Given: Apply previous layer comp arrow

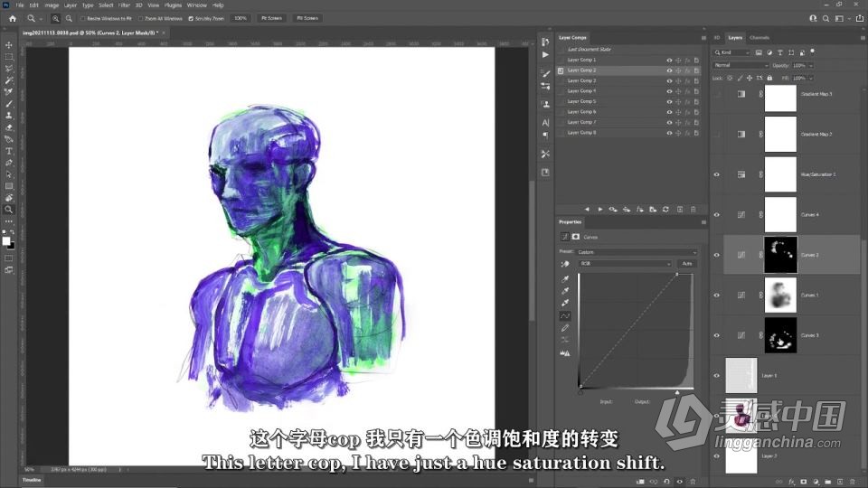Looking at the screenshot, I should [587, 209].
